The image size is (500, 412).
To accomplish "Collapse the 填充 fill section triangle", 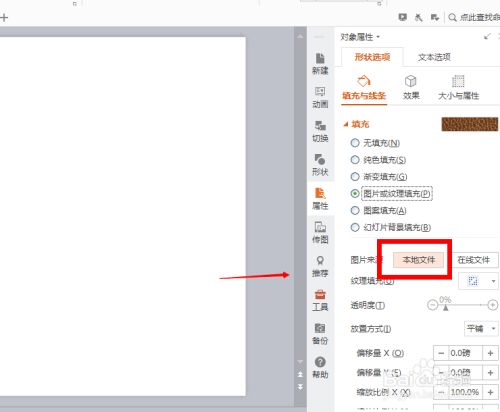I will pyautogui.click(x=346, y=125).
